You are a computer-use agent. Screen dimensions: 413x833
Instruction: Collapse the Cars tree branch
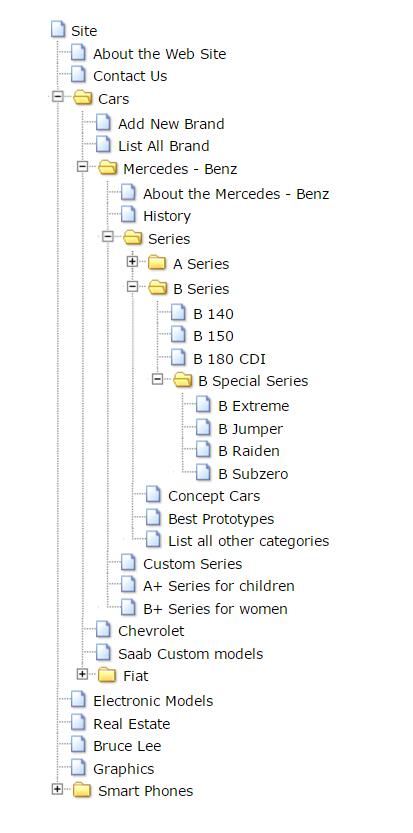click(57, 96)
